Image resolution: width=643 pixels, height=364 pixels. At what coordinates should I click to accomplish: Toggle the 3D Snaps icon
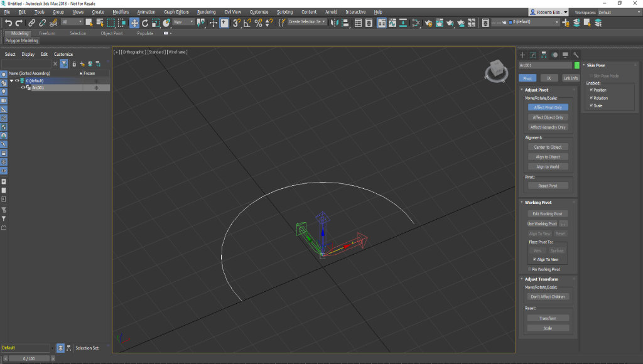coord(236,23)
